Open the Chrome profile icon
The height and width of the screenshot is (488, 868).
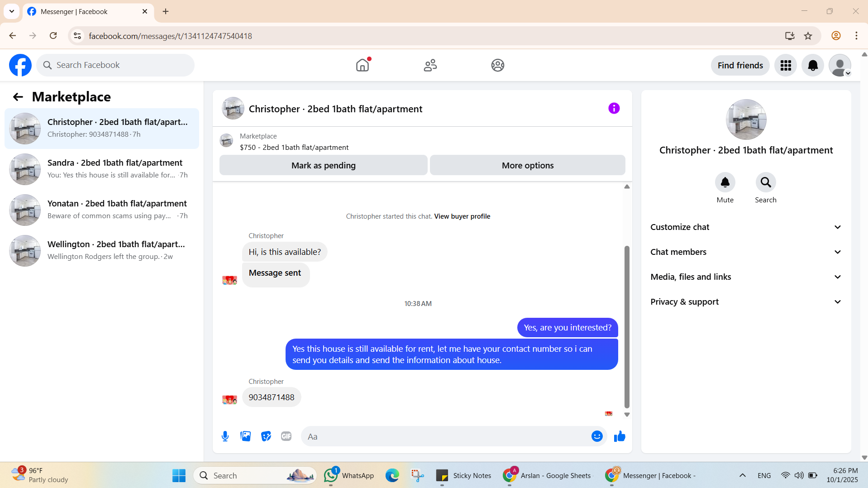click(x=836, y=36)
